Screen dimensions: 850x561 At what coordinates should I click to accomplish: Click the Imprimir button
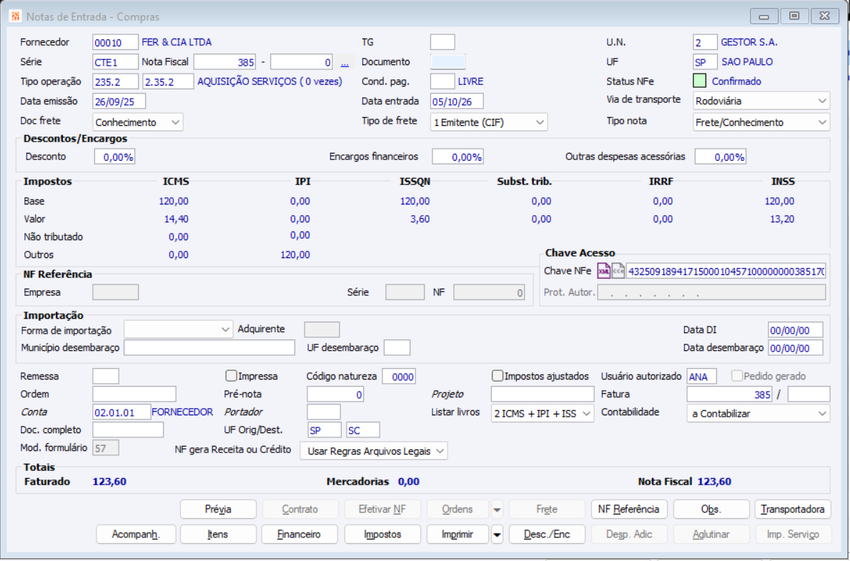click(x=458, y=534)
